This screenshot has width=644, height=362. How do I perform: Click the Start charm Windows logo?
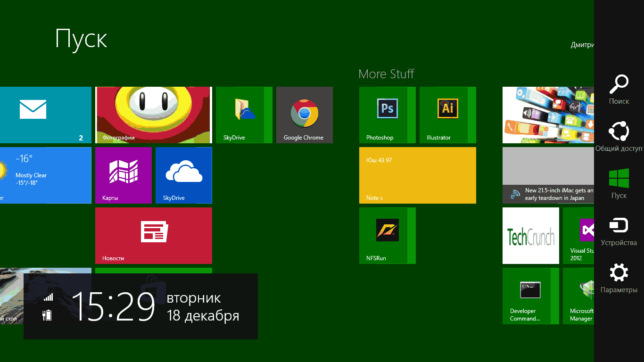coord(619,179)
